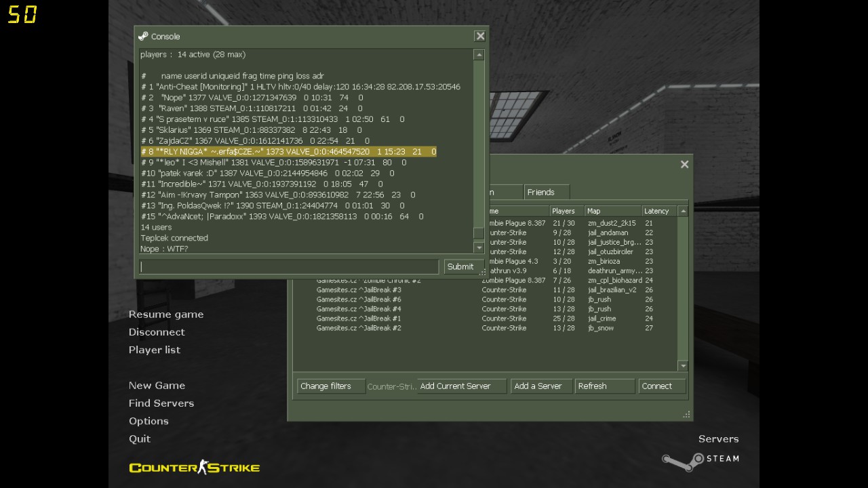The image size is (868, 488).
Task: Sort servers by Map column
Action: click(613, 211)
